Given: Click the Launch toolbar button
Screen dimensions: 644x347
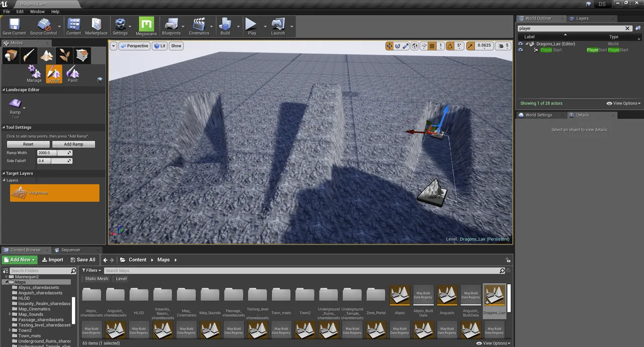Looking at the screenshot, I should [278, 27].
